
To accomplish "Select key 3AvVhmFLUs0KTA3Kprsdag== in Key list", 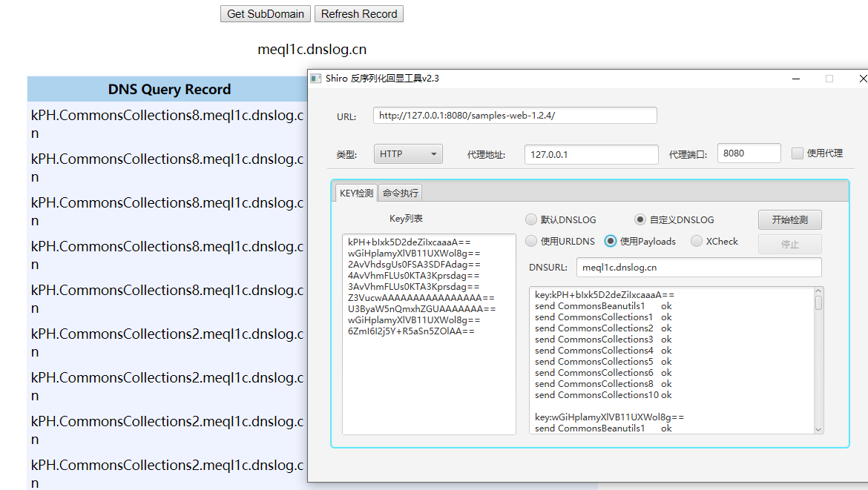I will tap(413, 286).
